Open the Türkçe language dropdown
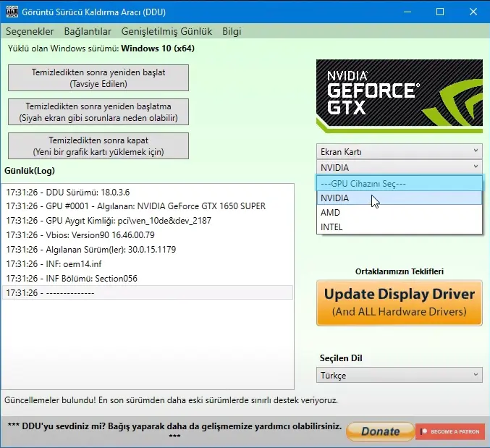This screenshot has width=490, height=448. tap(400, 375)
